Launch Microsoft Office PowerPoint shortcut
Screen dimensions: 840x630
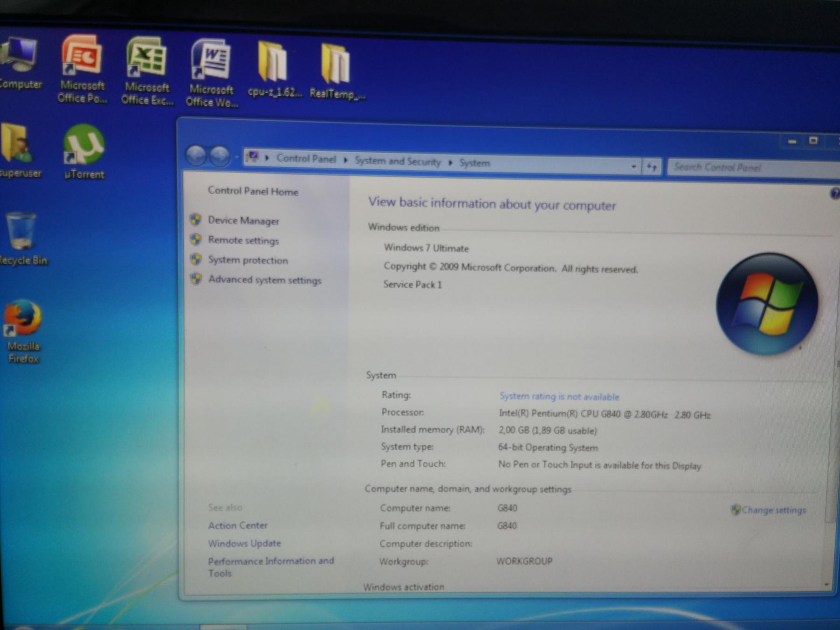pos(82,69)
